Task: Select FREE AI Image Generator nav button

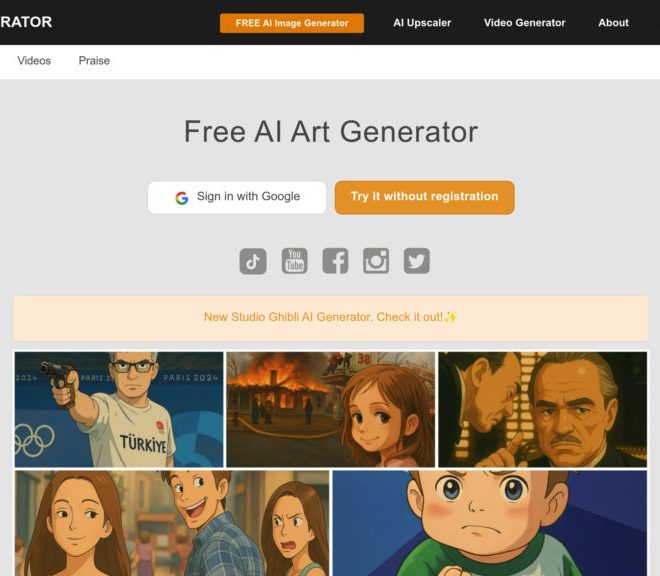Action: point(292,23)
